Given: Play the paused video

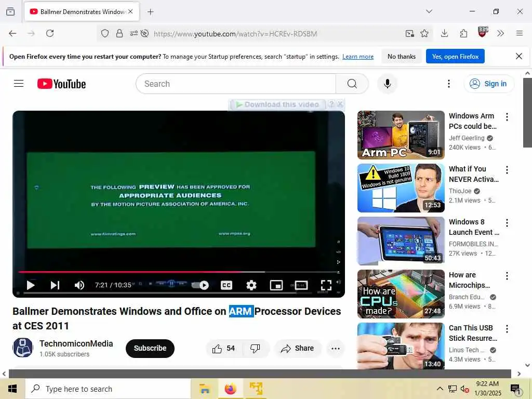Looking at the screenshot, I should point(31,285).
